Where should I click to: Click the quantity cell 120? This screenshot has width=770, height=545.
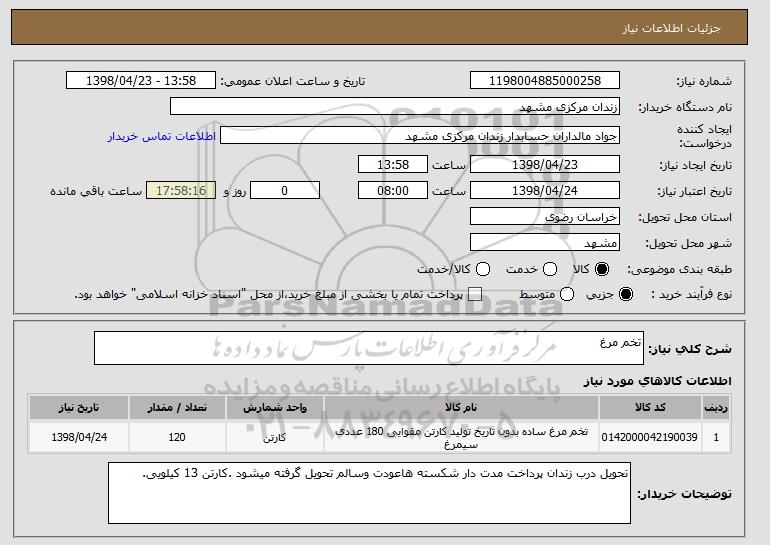pos(177,437)
